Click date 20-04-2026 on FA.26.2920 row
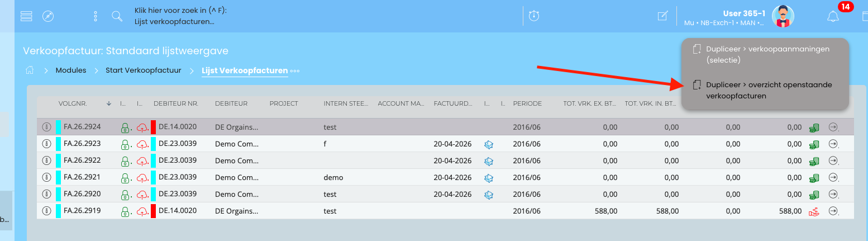The height and width of the screenshot is (241, 868). tap(452, 195)
